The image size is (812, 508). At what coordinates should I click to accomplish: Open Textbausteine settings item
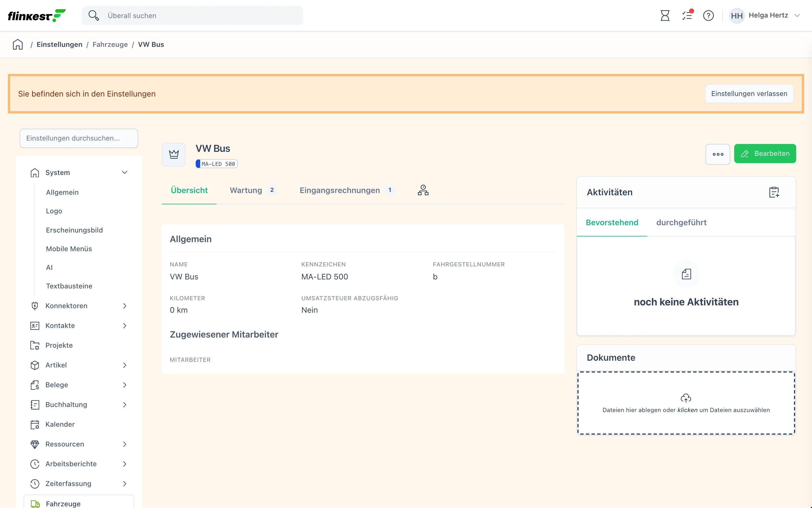(x=69, y=286)
